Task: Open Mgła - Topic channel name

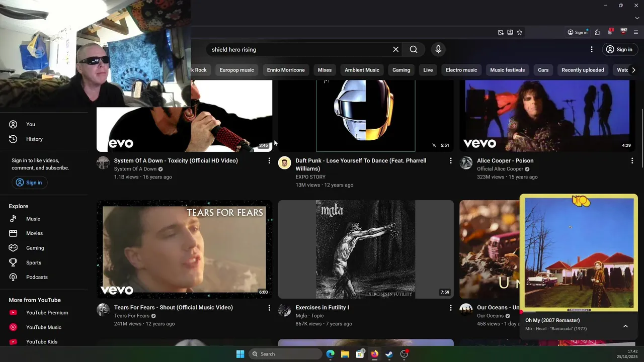Action: 309,316
